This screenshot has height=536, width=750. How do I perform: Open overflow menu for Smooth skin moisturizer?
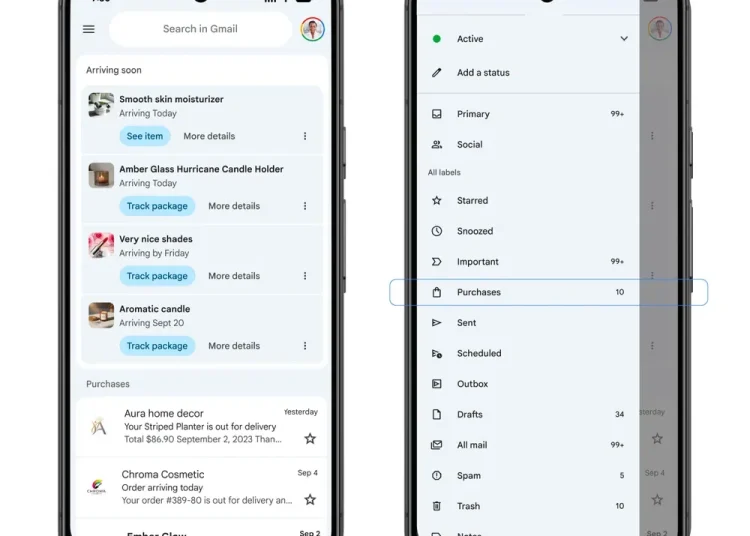(x=305, y=136)
